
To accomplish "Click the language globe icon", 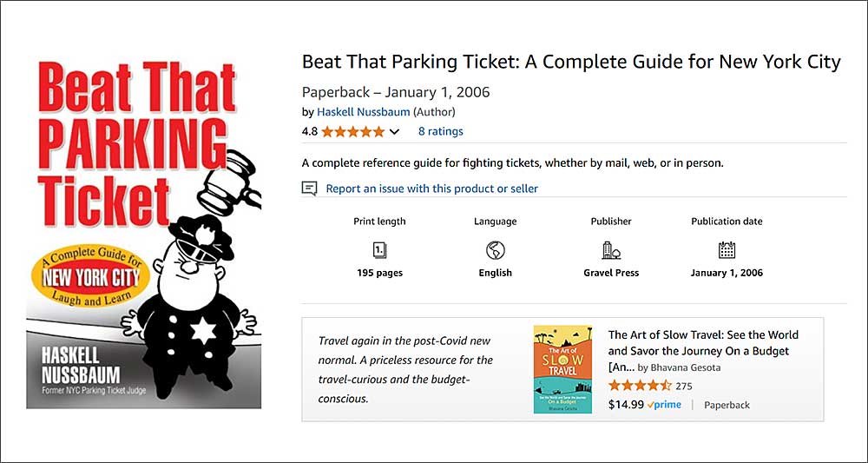I will (x=495, y=250).
